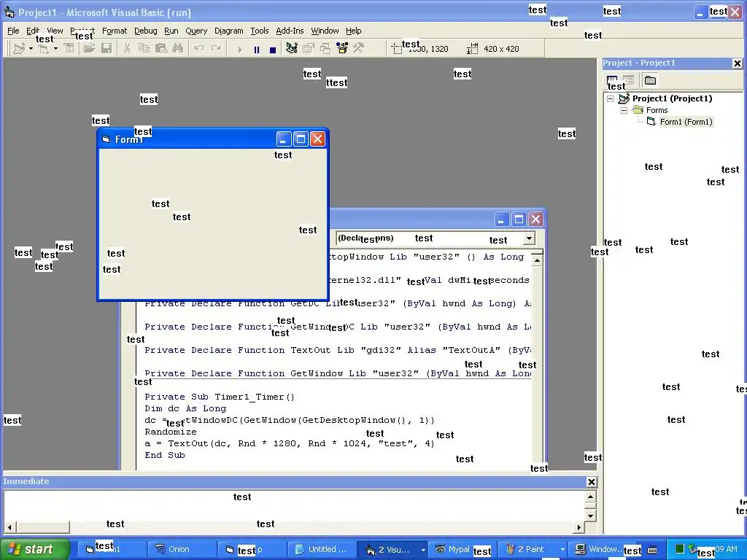Open the Form Layout Window icon
The image size is (747, 560).
tap(325, 48)
